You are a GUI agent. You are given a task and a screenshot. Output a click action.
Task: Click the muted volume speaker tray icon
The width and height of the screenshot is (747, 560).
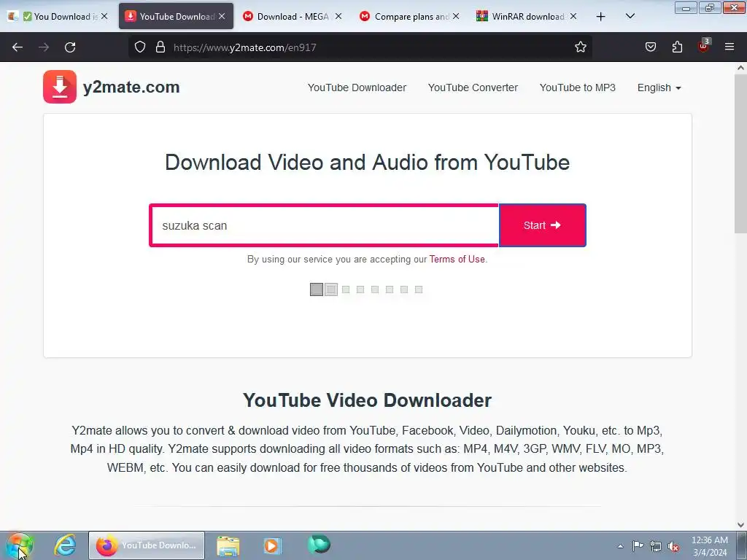tap(673, 546)
